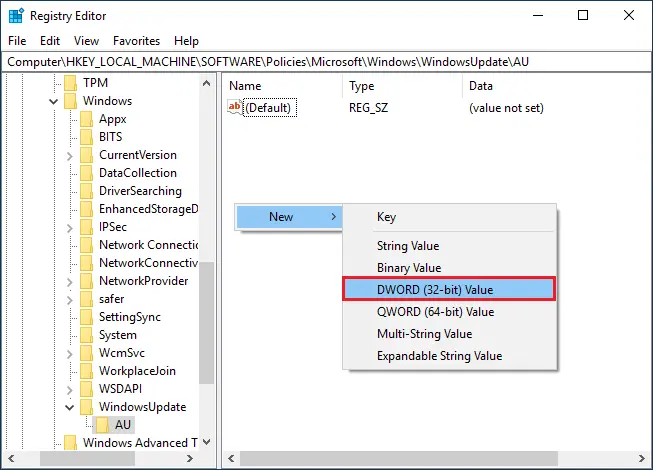Collapse the Windows key node
The width and height of the screenshot is (653, 470).
54,101
